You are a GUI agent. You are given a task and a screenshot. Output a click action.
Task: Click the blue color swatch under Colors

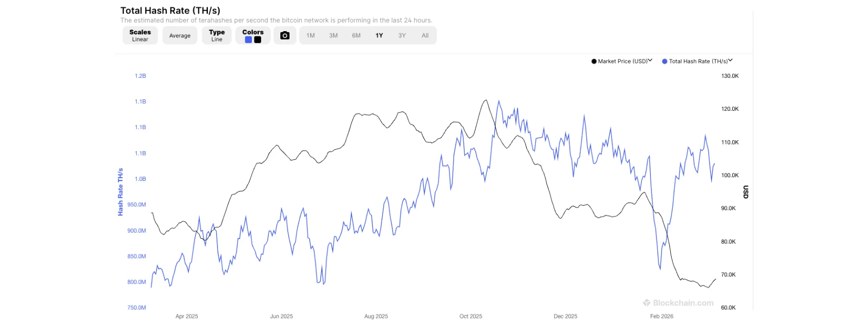click(249, 40)
